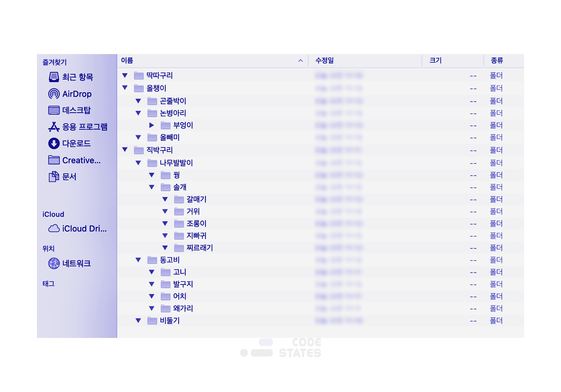The width and height of the screenshot is (561, 392).
Task: Collapse the 올챙이 folder
Action: coord(125,88)
